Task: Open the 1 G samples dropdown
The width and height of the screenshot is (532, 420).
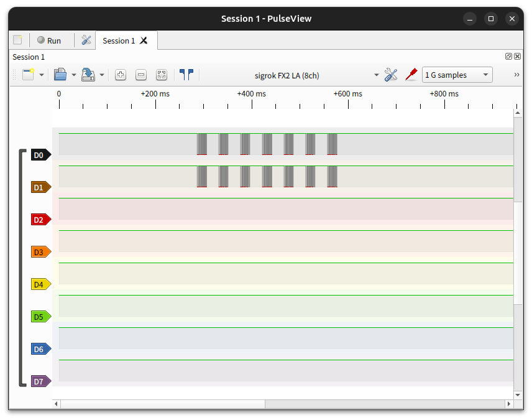Action: coord(457,75)
